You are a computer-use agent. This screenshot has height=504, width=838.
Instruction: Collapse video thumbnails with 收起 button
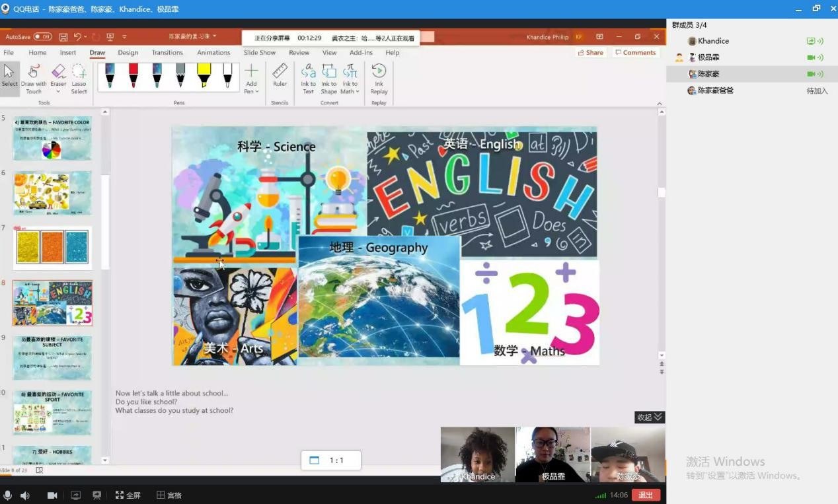click(649, 417)
